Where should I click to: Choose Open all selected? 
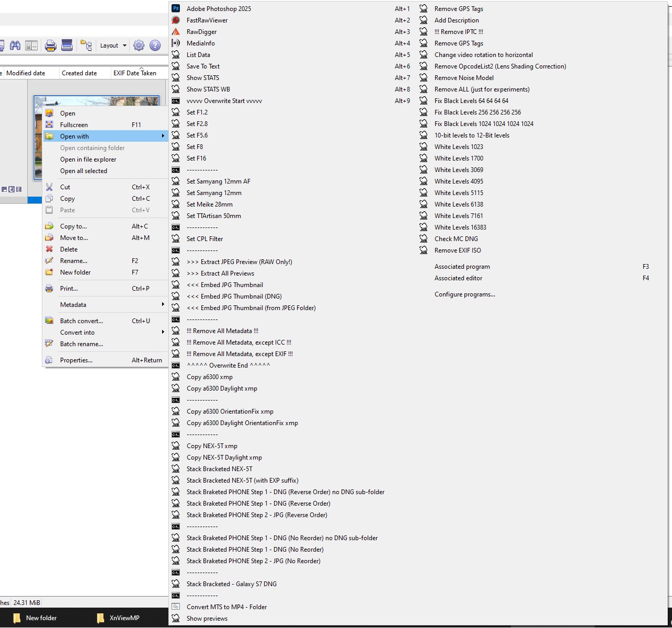(105, 170)
